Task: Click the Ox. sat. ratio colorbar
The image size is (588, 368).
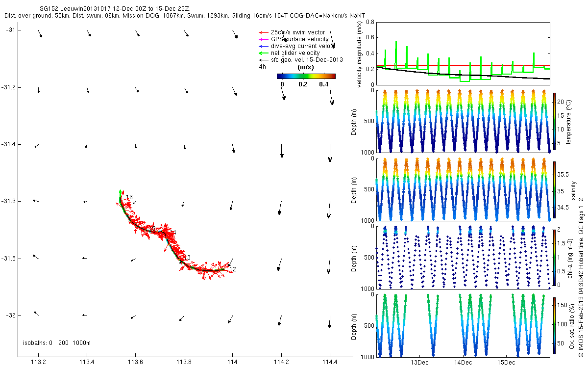Action: 555,325
